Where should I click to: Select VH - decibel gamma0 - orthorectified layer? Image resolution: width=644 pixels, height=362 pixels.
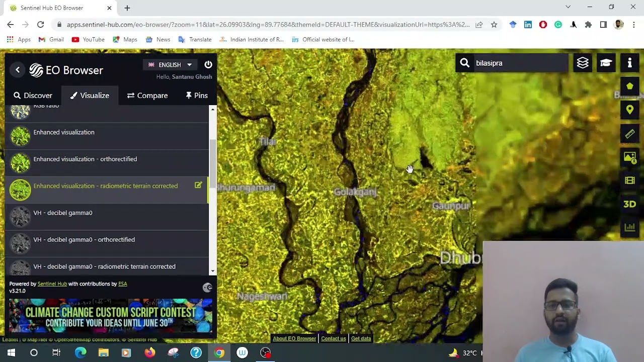coord(107,244)
